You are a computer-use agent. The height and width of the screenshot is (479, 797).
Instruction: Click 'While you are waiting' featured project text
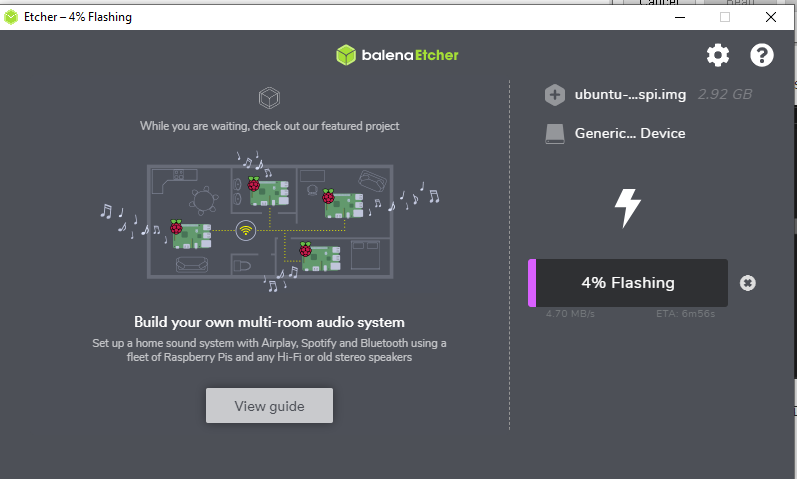click(x=269, y=126)
